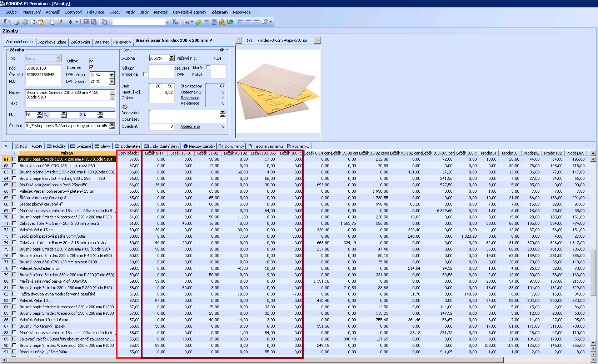Create a new record with the new-document icon
598x364 pixels.
(52, 22)
